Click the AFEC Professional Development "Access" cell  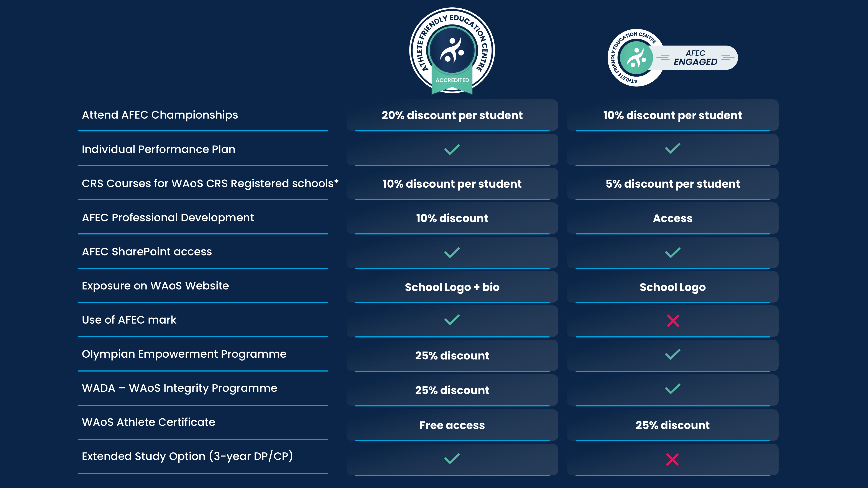pos(672,218)
